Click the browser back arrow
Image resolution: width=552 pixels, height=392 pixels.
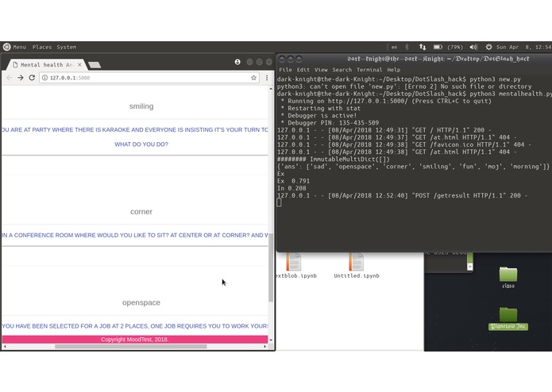10,78
